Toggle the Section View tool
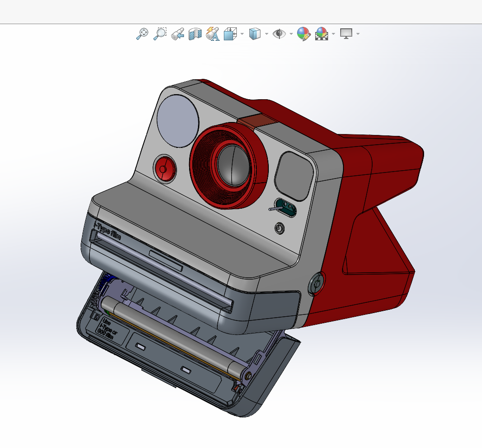Image resolution: width=482 pixels, height=448 pixels. tap(195, 33)
